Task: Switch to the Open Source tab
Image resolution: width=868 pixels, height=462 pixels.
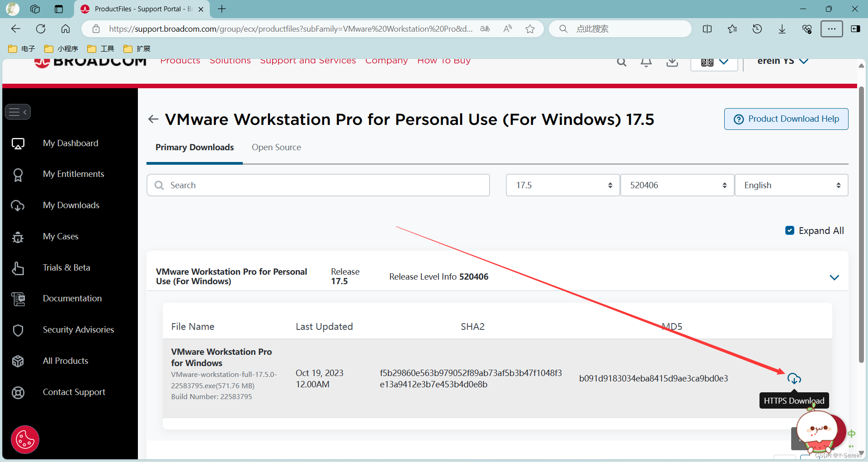Action: coord(276,147)
